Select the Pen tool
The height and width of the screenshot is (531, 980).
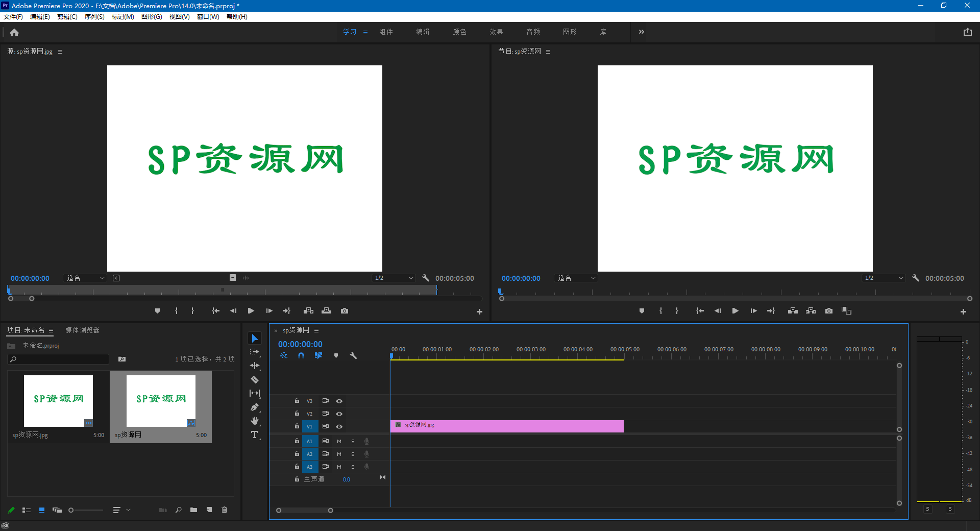(x=255, y=407)
